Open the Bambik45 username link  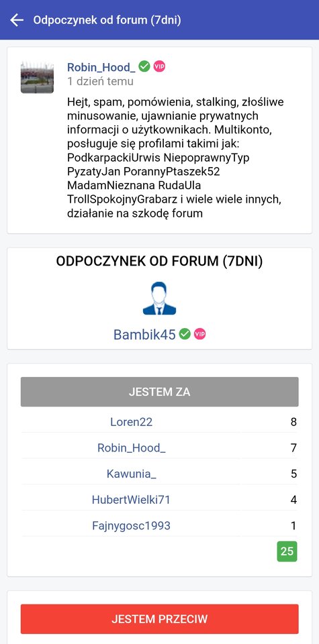(144, 335)
